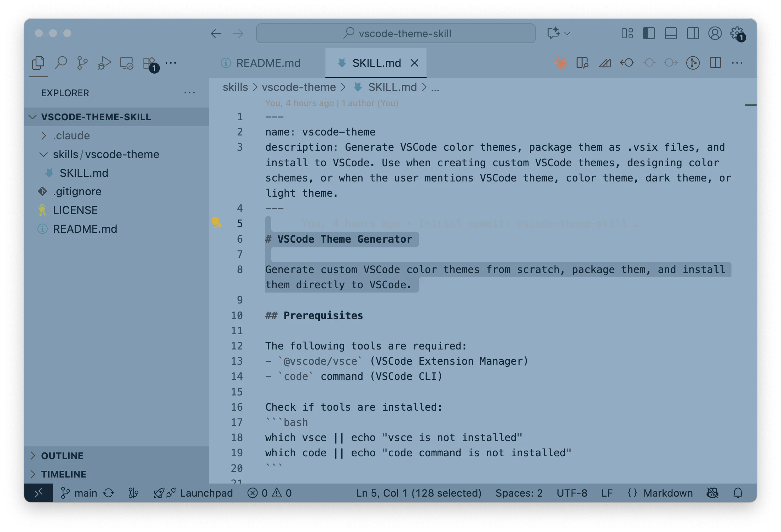Screen dimensions: 781x532
Task: Toggle the secondary side bar visibility
Action: (693, 33)
